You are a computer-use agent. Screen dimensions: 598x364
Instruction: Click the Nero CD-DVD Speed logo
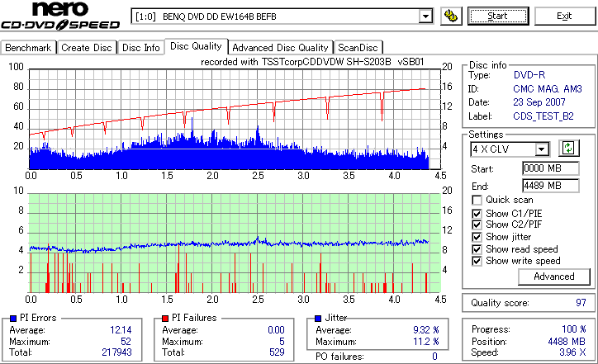tap(60, 16)
